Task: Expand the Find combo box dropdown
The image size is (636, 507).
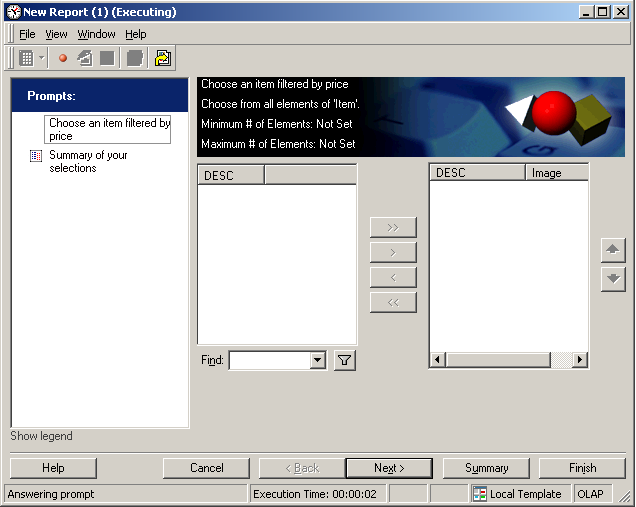Action: 318,360
